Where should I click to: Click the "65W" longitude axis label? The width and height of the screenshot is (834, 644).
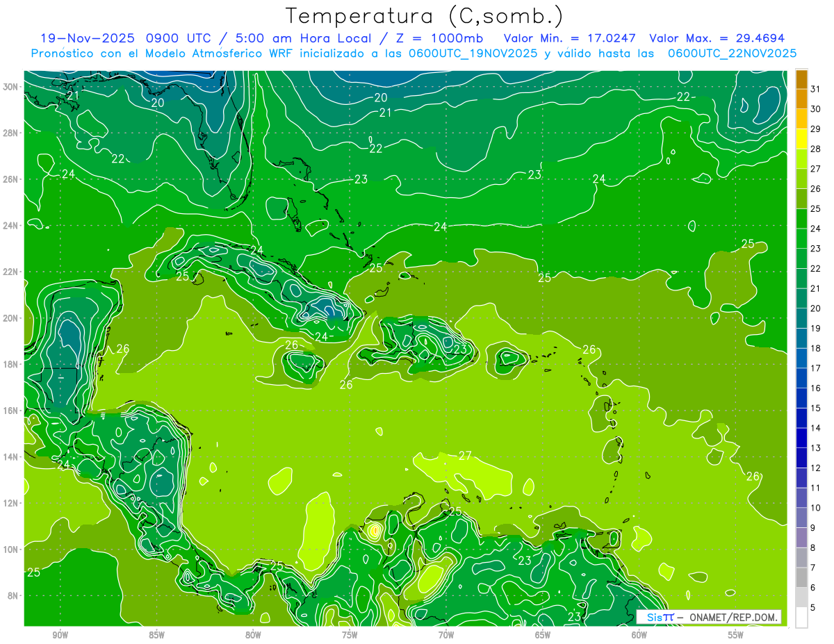543,635
